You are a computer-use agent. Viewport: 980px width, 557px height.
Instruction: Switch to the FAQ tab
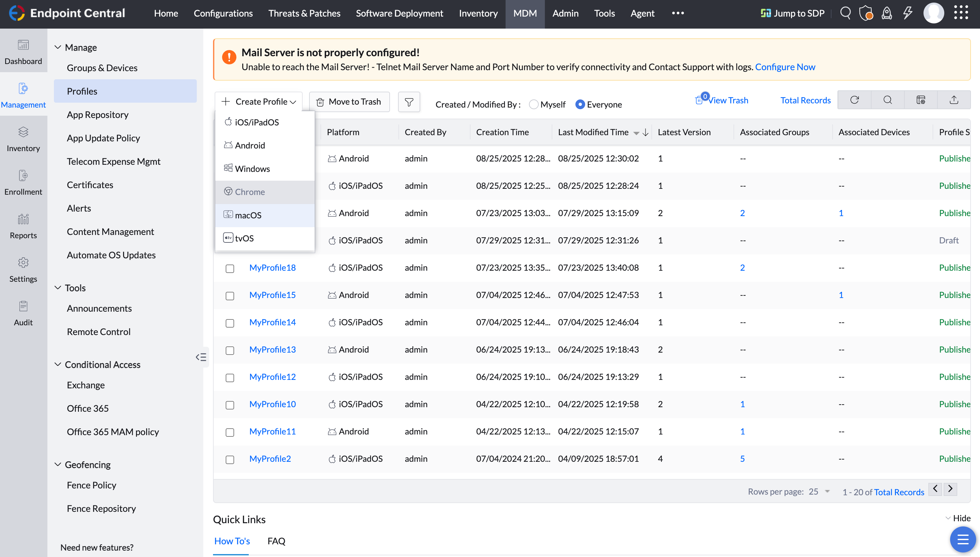pos(276,541)
